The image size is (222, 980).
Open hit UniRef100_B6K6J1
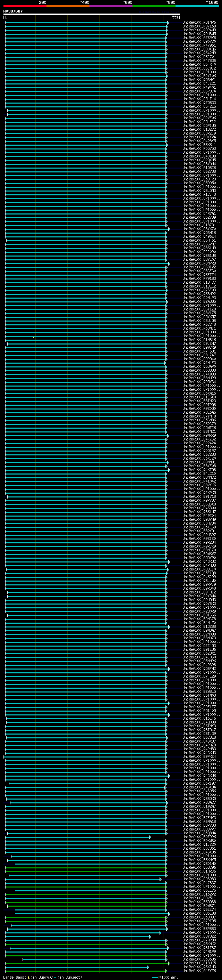click(x=199, y=145)
